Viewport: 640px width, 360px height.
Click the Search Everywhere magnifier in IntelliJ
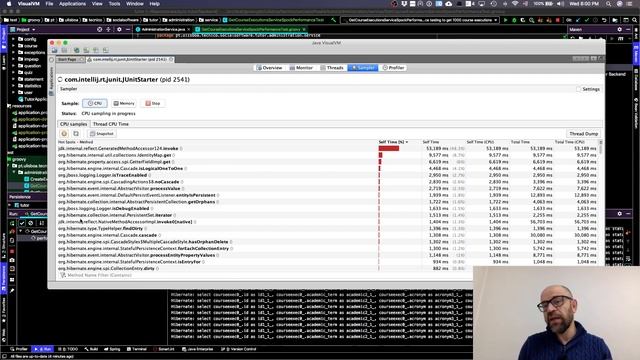click(x=635, y=20)
